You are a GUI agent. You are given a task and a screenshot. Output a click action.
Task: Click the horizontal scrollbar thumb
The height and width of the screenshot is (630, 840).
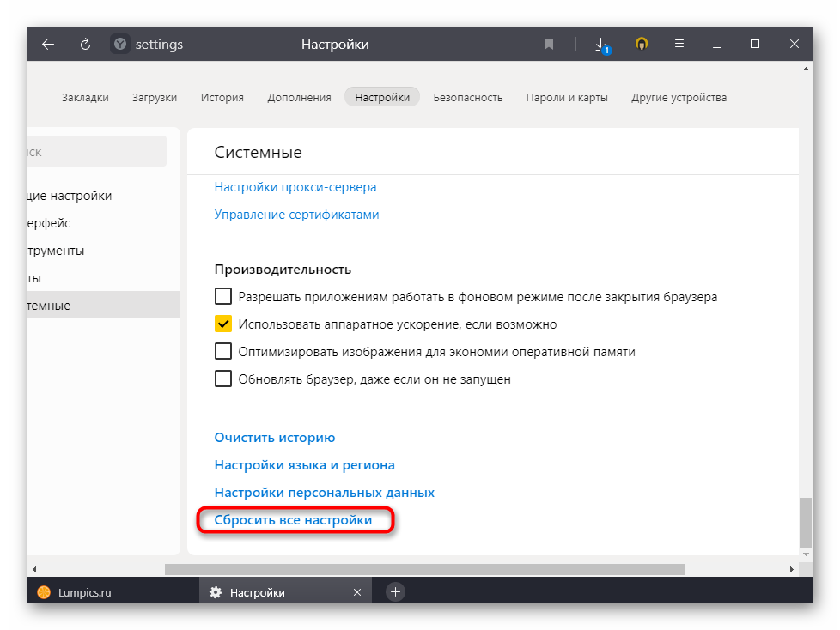pos(425,569)
